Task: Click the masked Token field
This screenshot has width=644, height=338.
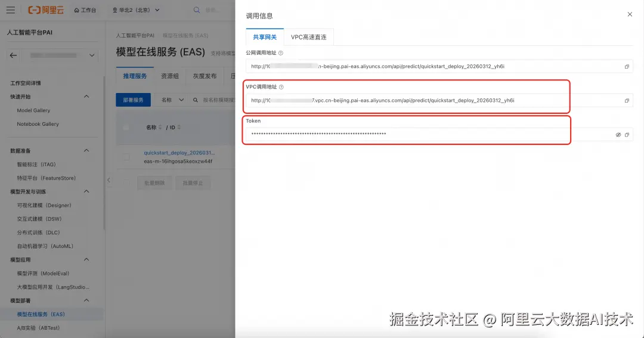Action: pyautogui.click(x=439, y=134)
